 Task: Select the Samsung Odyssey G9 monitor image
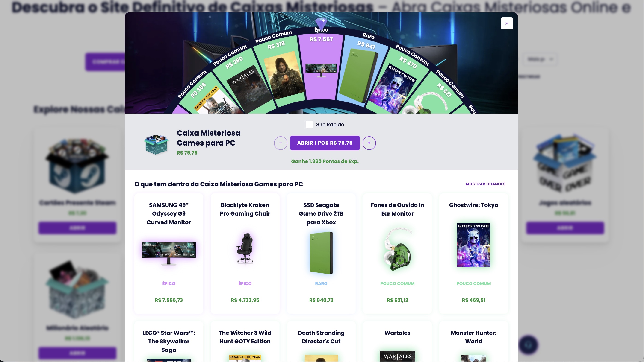coord(169,253)
